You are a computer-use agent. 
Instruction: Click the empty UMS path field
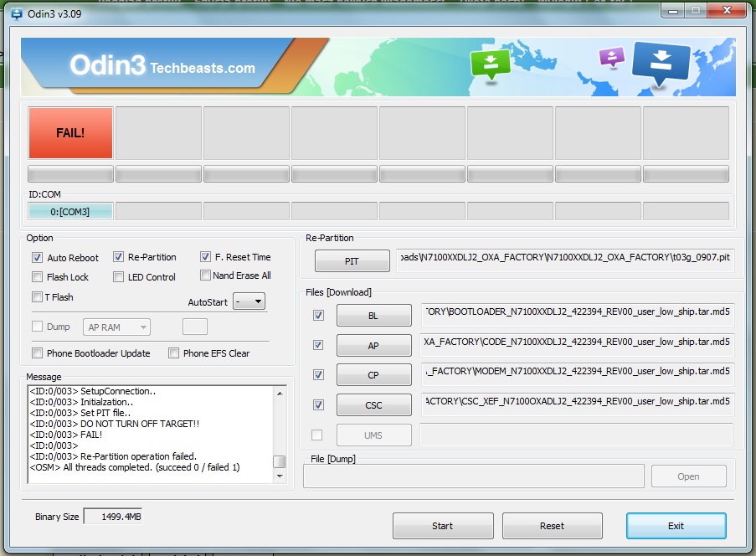click(577, 435)
